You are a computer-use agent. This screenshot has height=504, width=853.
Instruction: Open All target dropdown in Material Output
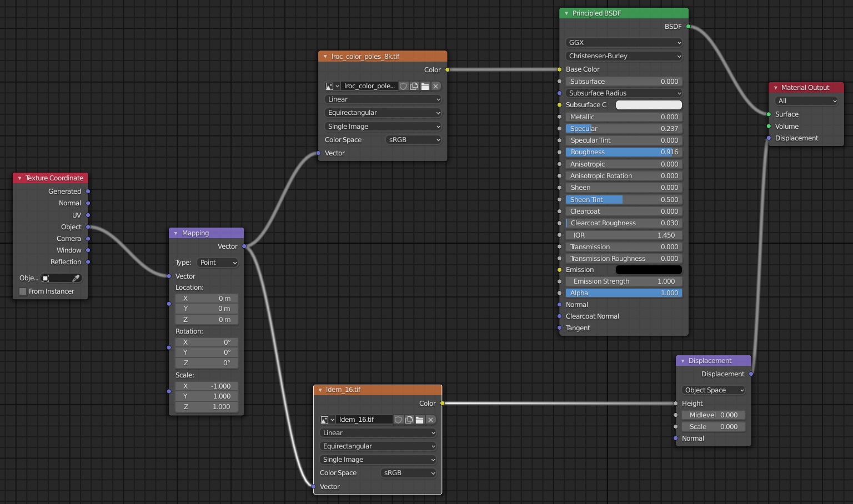806,101
